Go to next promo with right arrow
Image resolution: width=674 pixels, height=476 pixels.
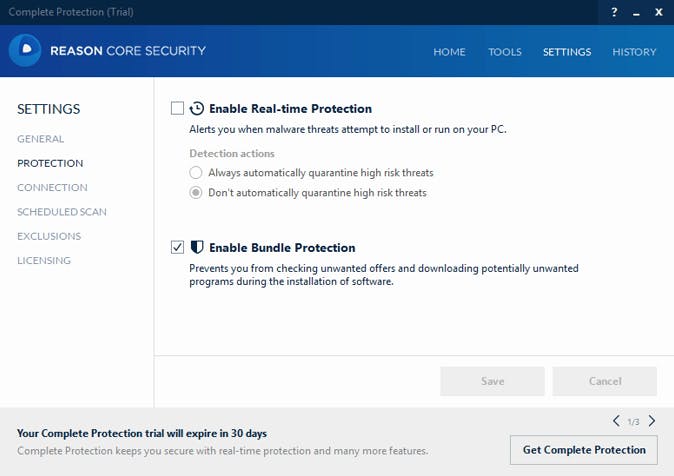click(652, 421)
